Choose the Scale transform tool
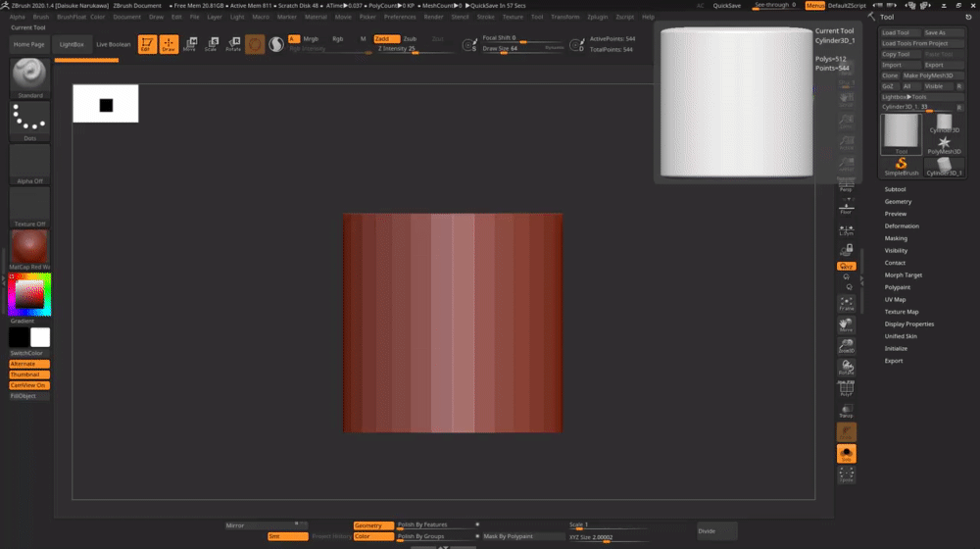Image resolution: width=980 pixels, height=549 pixels. (211, 44)
